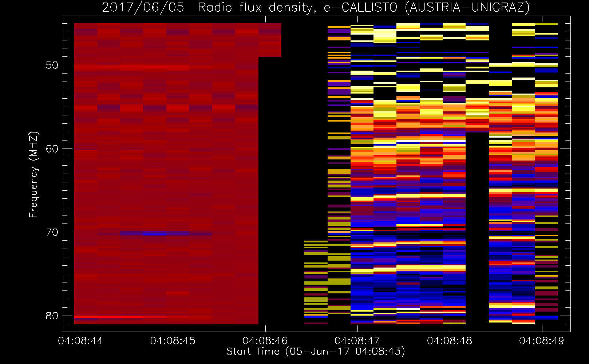Click the 04:08:48 time tick label
The width and height of the screenshot is (589, 364).
450,341
